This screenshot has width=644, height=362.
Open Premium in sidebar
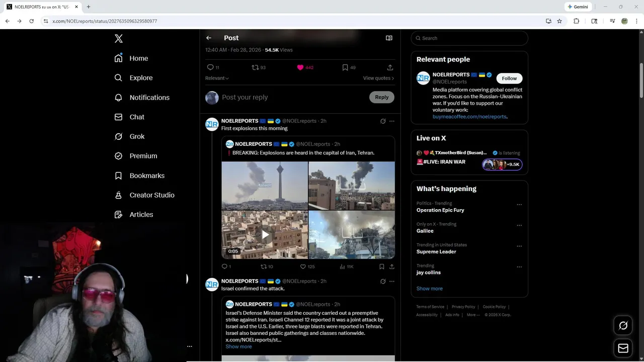[136, 156]
